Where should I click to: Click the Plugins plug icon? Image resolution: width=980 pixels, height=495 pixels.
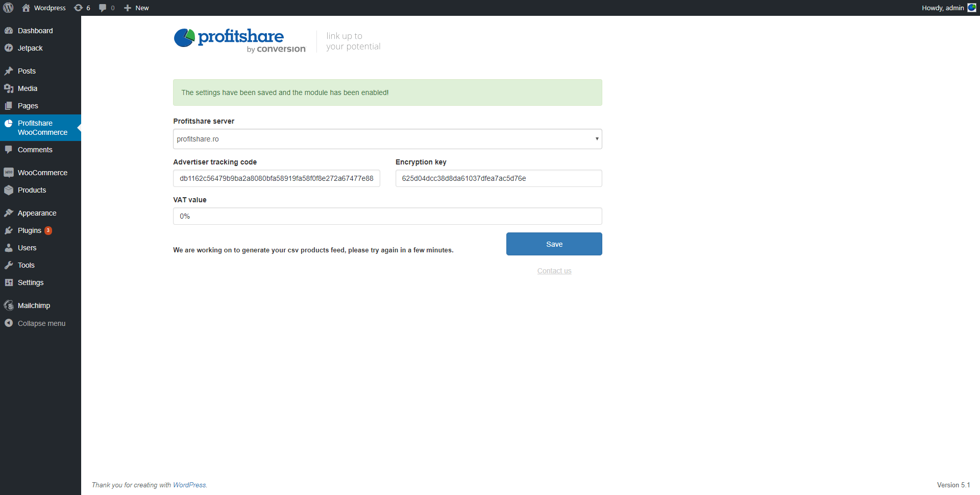click(x=9, y=230)
